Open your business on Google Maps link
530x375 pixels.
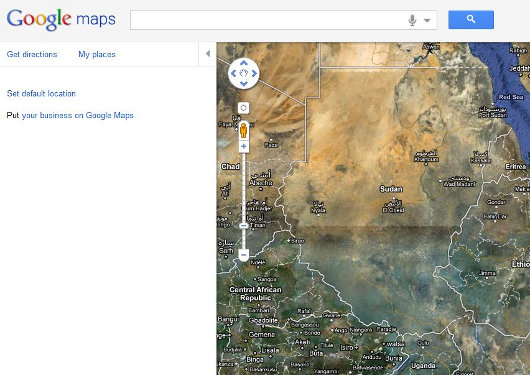coord(77,115)
